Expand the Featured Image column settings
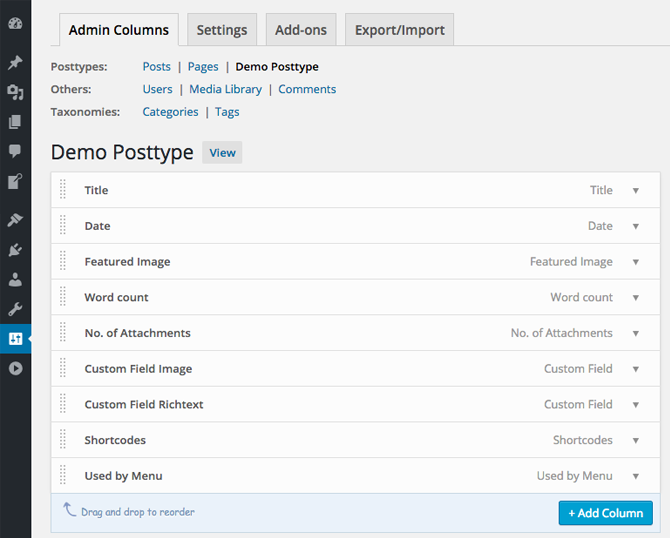This screenshot has width=670, height=538. click(x=635, y=262)
